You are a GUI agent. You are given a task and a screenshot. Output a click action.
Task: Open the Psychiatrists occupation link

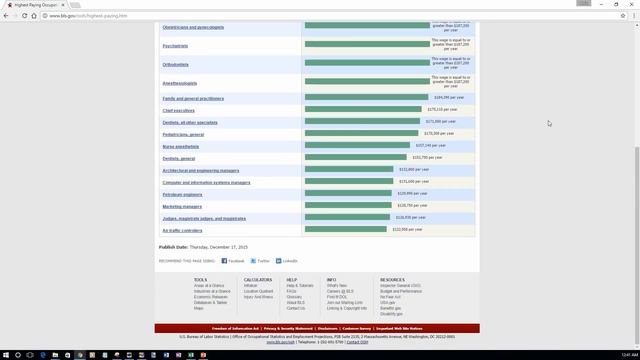175,46
